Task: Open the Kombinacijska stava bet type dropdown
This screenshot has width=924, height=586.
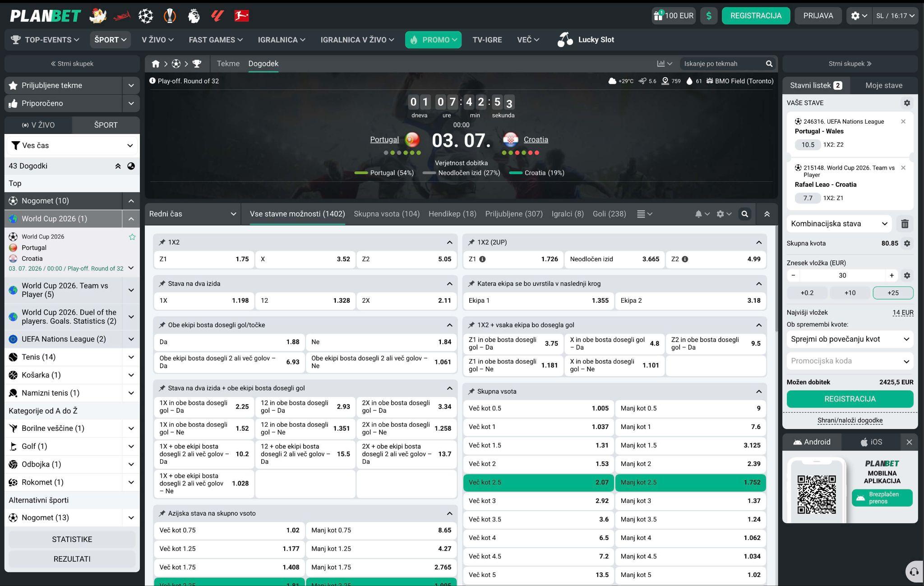Action: pos(839,224)
